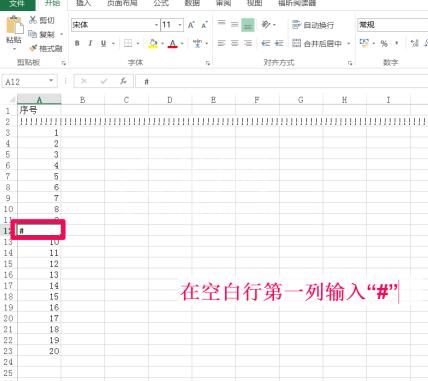Open Merge and Center dropdown arrow
This screenshot has height=381, width=428.
pos(349,44)
